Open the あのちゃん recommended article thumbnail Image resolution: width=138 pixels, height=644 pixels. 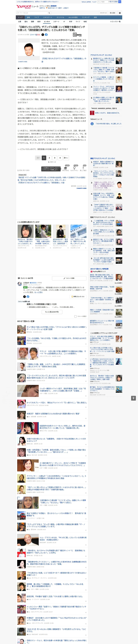pos(26,231)
